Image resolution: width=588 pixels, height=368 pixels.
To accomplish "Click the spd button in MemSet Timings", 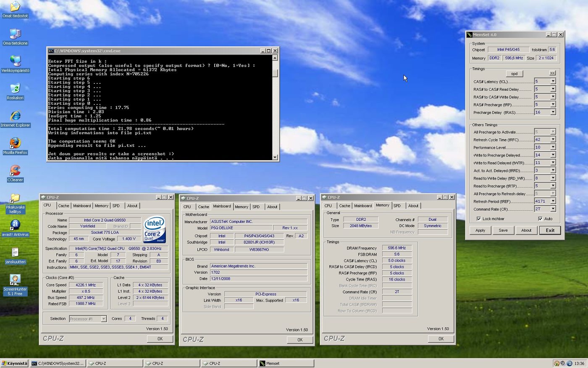I will point(514,74).
